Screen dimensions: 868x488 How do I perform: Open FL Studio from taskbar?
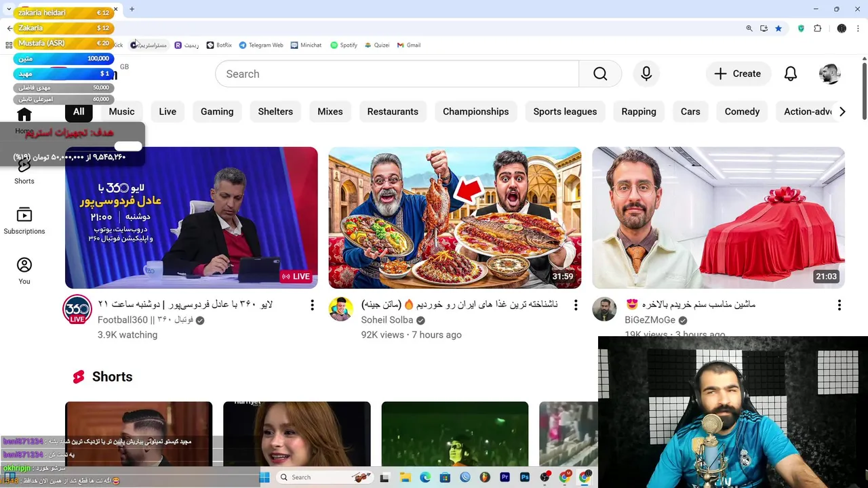[485, 477]
